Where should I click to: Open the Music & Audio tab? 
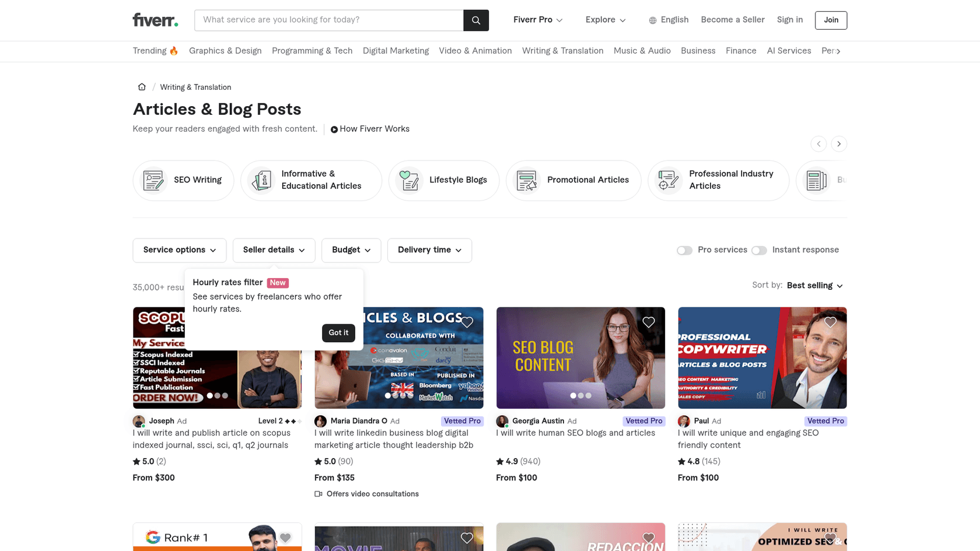[642, 51]
